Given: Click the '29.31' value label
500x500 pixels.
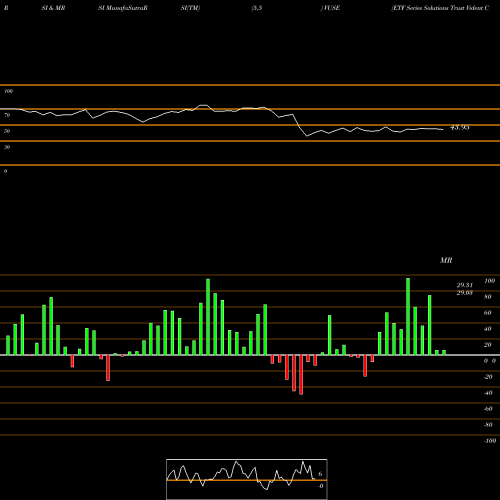Looking at the screenshot, I should click(465, 285).
